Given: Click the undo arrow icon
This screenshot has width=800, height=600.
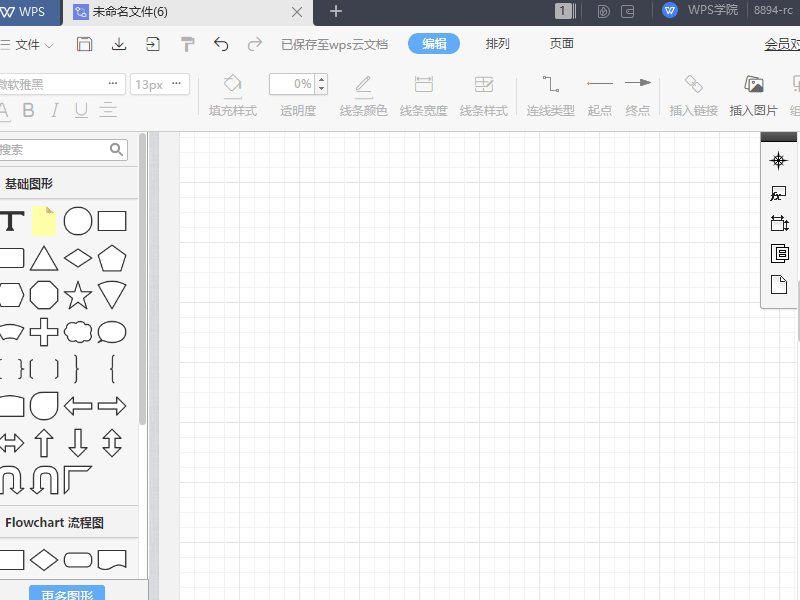Looking at the screenshot, I should pos(221,44).
